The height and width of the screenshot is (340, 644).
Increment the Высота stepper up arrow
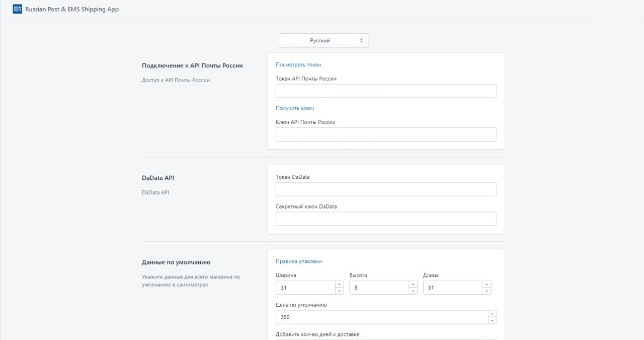[x=413, y=285]
